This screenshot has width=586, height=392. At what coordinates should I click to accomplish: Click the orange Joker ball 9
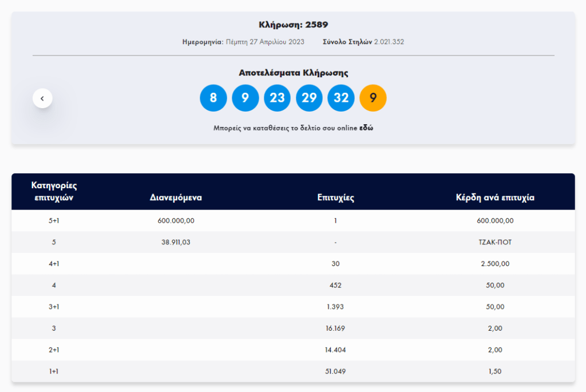click(373, 98)
